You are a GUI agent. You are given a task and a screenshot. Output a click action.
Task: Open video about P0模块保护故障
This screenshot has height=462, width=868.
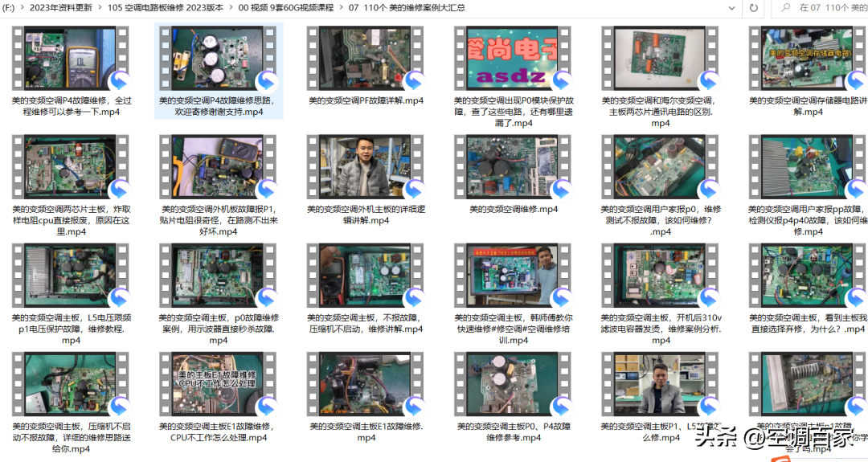click(x=513, y=58)
